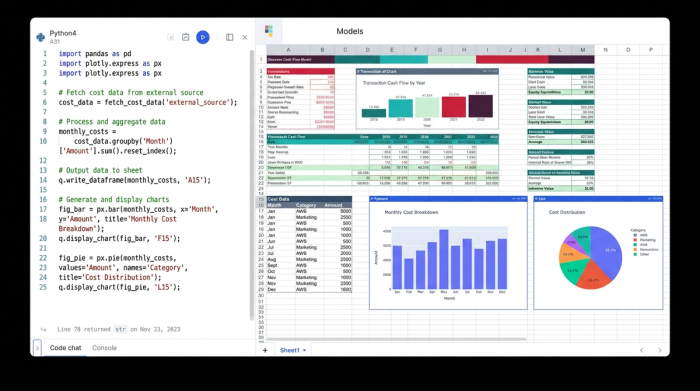Close the Python4 code editor panel
Screen dimensions: 700x391
(x=245, y=37)
